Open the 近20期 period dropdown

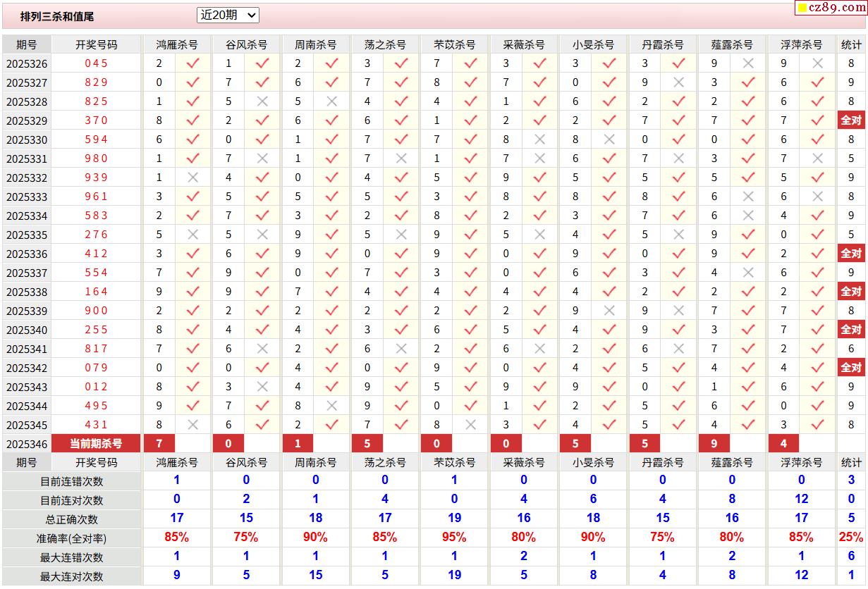(228, 15)
